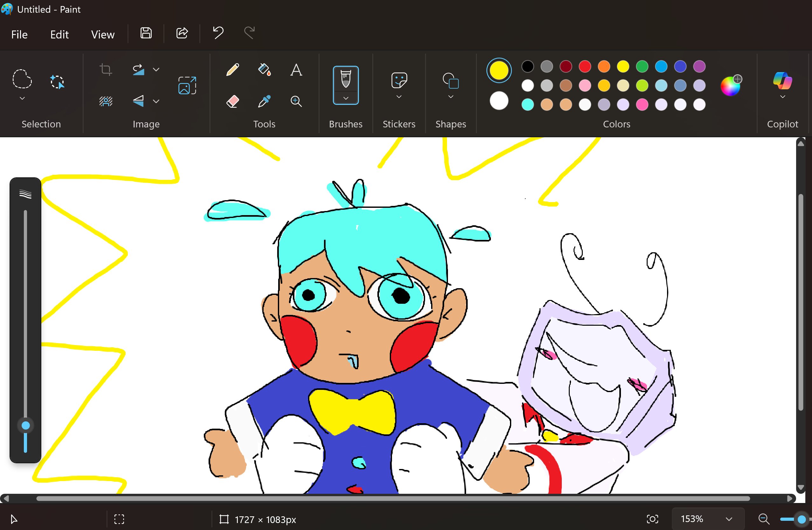Screen dimensions: 812x530
Task: Pick the red color swatch
Action: coord(585,66)
